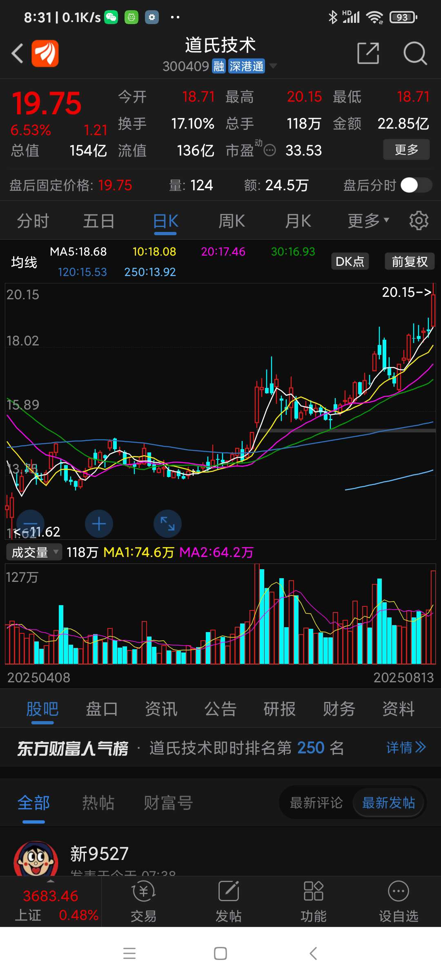Select 热帖 posts filter

98,803
